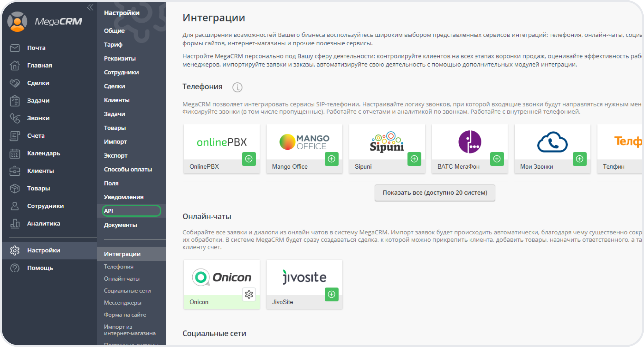Image resolution: width=644 pixels, height=347 pixels.
Task: Open the Аналитика section in sidebar
Action: [x=43, y=223]
